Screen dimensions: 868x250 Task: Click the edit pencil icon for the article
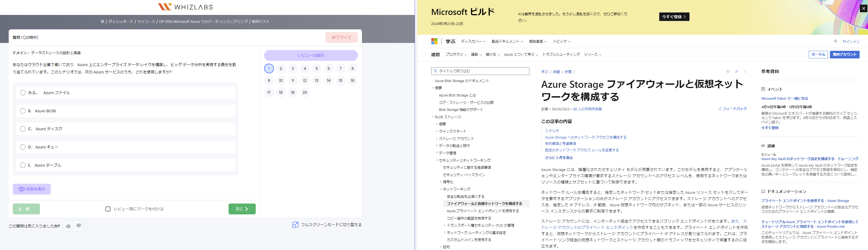click(x=736, y=71)
